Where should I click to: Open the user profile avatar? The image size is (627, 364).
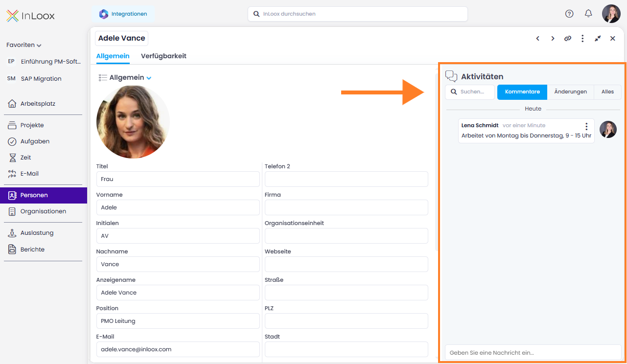[x=611, y=14]
